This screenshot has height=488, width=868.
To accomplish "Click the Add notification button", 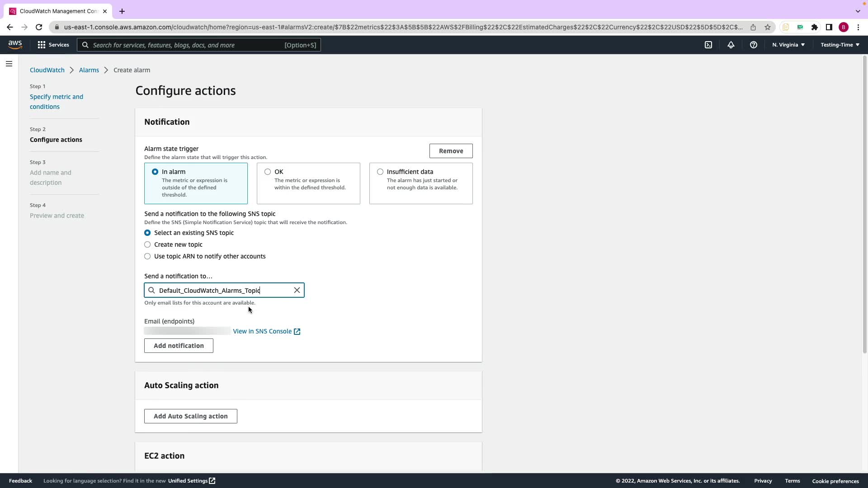I will pos(179,346).
